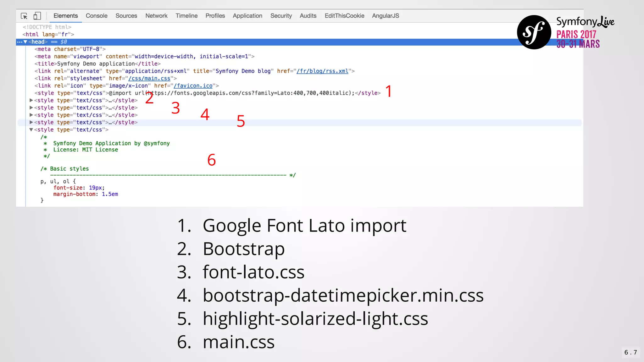The height and width of the screenshot is (362, 644).
Task: Collapse the open style tag with main.css
Action: click(31, 129)
